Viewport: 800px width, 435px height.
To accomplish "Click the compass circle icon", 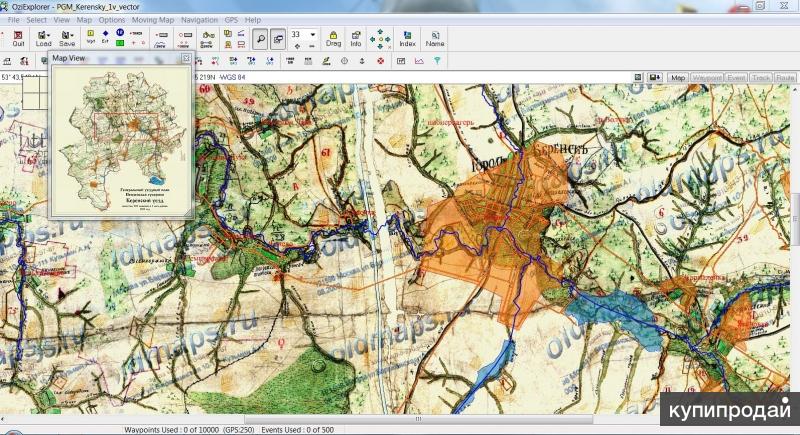I will tap(344, 61).
